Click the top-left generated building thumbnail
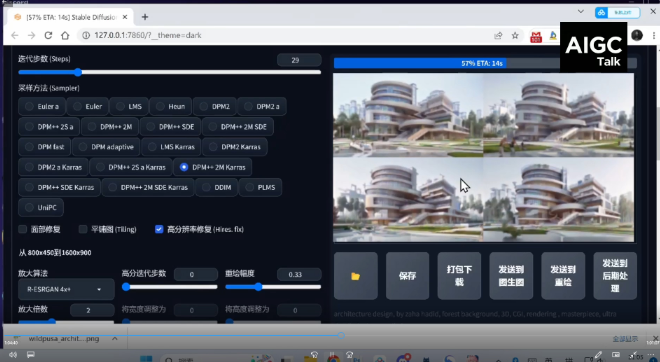The image size is (660, 362). [x=408, y=115]
